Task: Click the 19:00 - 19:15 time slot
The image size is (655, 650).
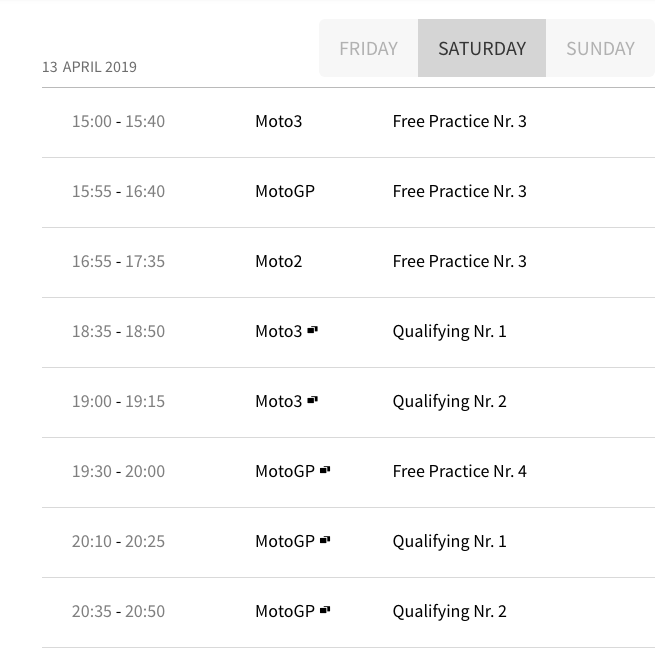Action: tap(118, 401)
